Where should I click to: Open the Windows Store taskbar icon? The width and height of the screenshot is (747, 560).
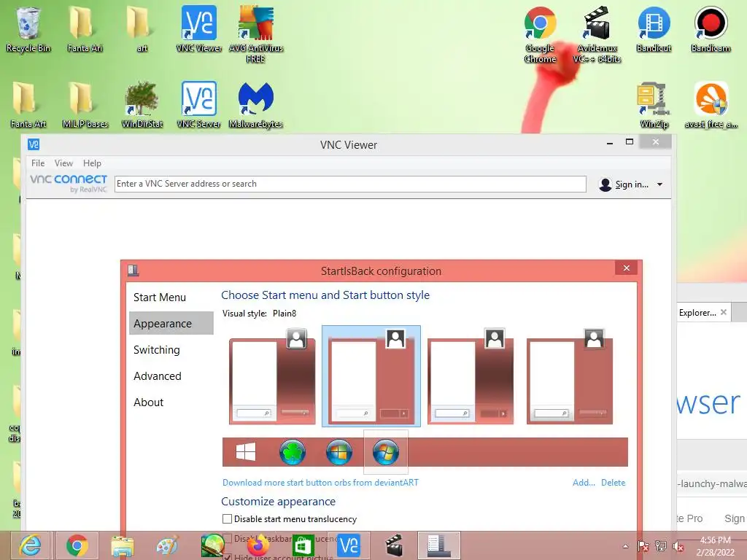click(303, 545)
